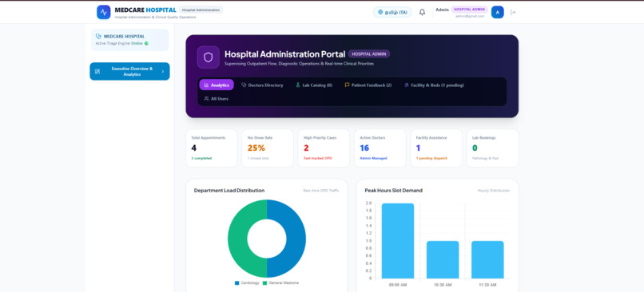Click "1 missed slots" caption

[258, 158]
